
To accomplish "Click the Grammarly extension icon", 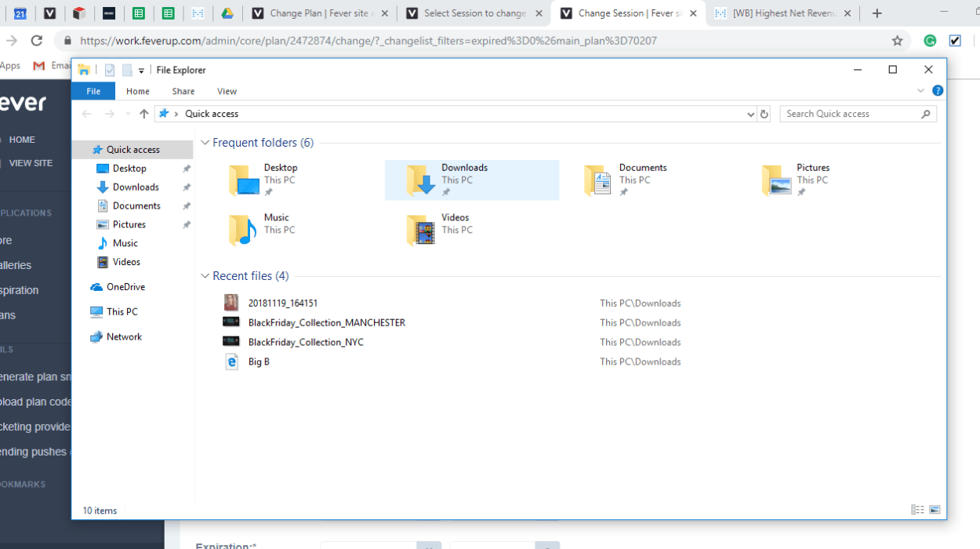I will [x=930, y=41].
